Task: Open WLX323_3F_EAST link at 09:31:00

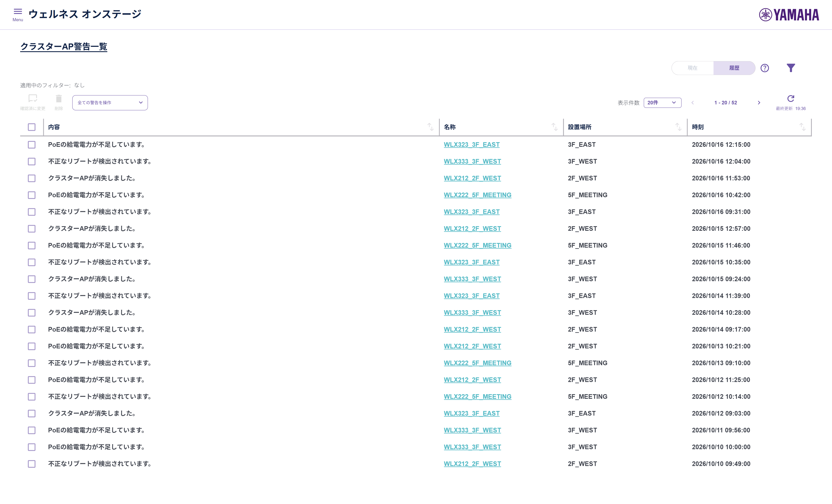Action: pos(471,212)
